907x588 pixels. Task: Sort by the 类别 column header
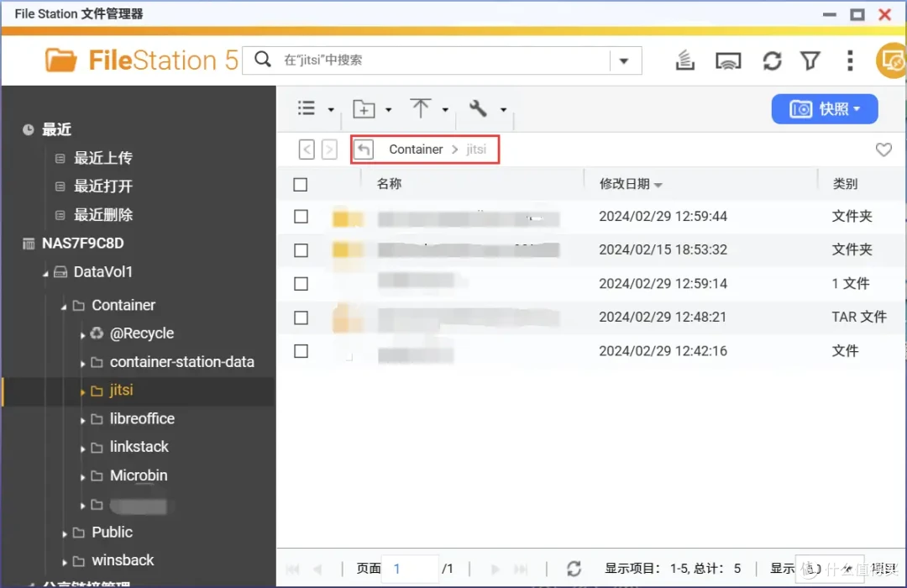pos(845,184)
